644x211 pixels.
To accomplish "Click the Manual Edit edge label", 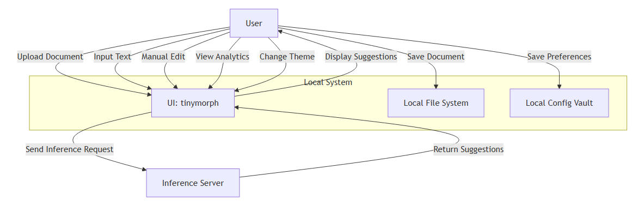I will [163, 57].
